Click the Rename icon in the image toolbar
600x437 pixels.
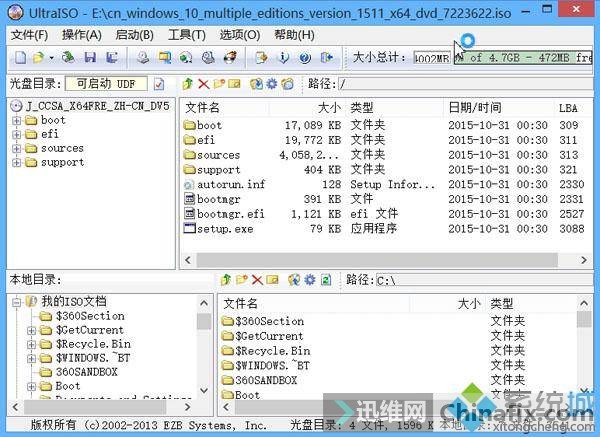234,83
